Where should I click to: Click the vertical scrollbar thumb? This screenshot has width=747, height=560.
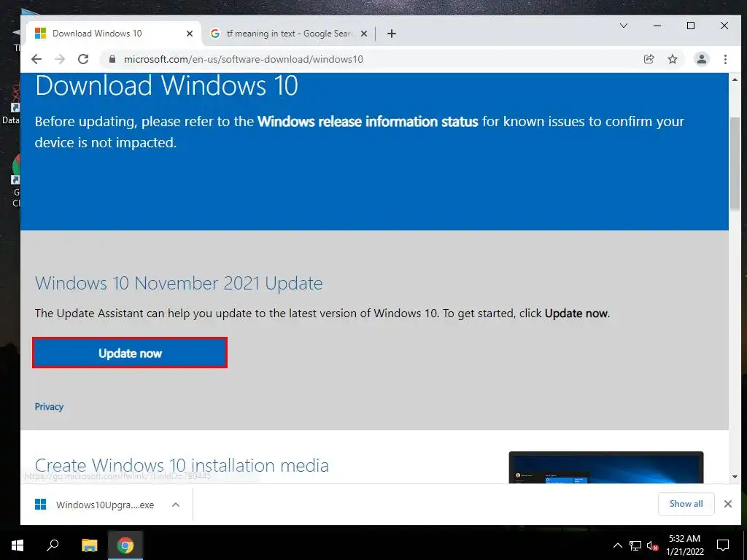point(735,163)
